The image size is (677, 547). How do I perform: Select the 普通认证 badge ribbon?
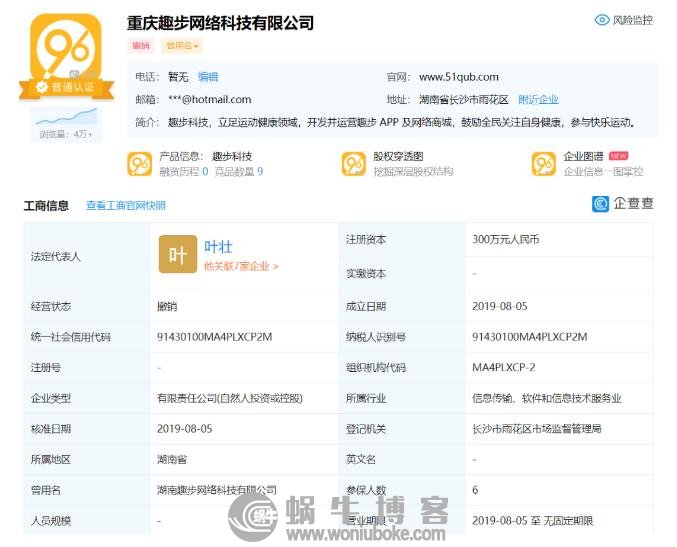66,88
